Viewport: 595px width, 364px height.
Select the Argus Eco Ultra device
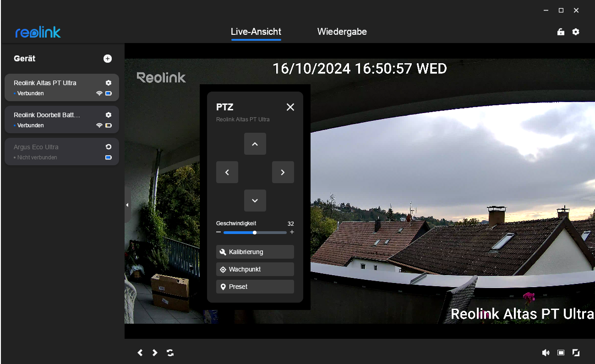click(x=62, y=152)
